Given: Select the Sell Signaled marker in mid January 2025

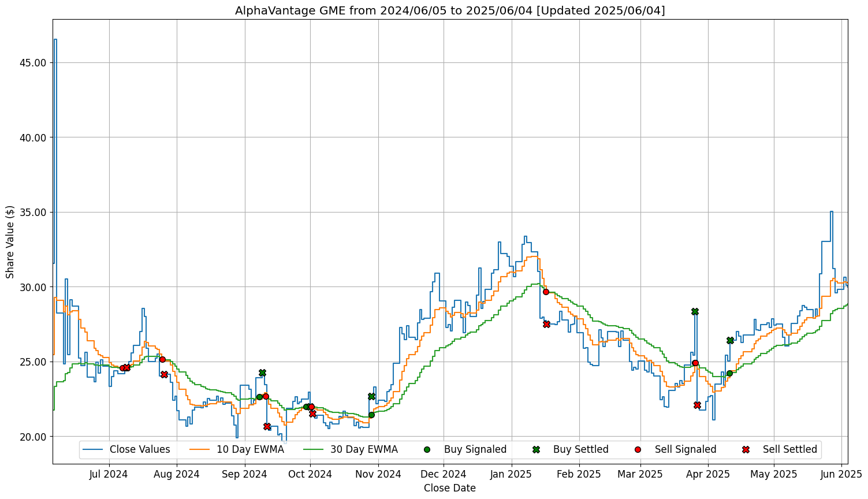Looking at the screenshot, I should (546, 292).
